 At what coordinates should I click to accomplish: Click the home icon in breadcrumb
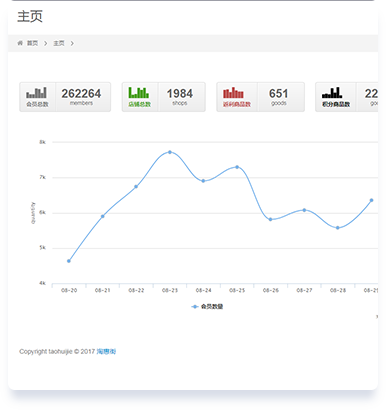tap(20, 43)
